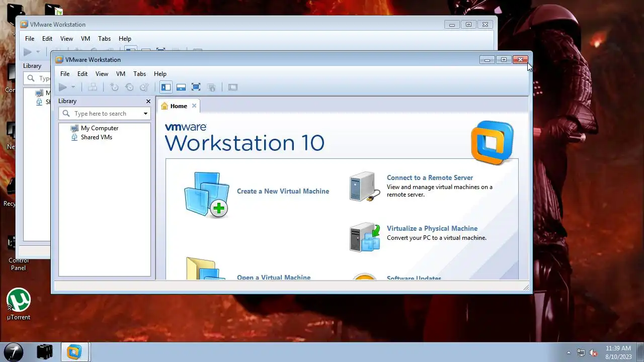Open the Tabs menu in back VMware window

[x=104, y=39]
